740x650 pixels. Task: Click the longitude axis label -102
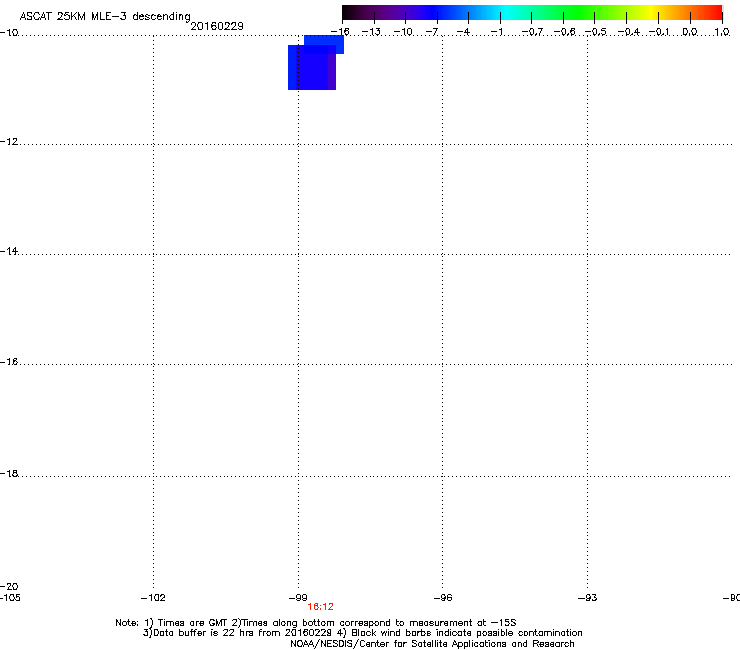pyautogui.click(x=153, y=598)
